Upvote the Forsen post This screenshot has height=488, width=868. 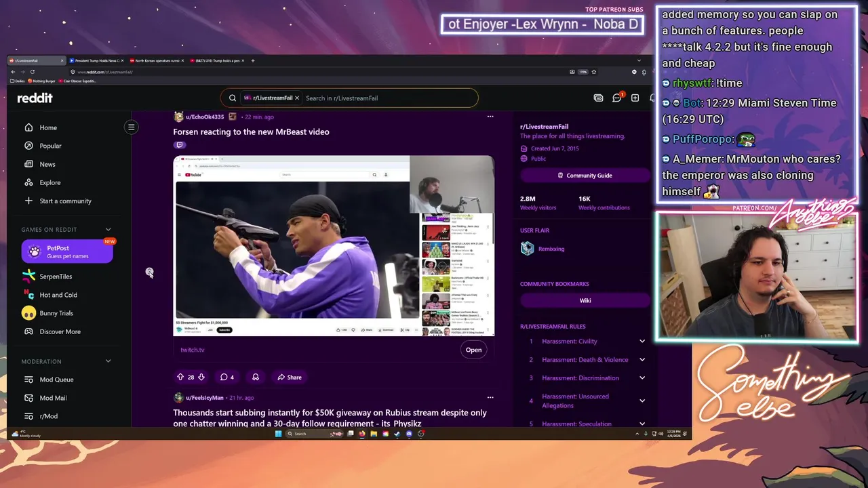tap(180, 377)
